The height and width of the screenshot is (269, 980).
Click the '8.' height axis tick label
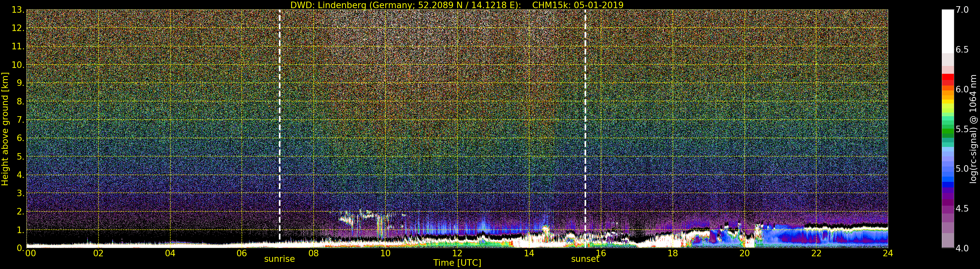[21, 102]
